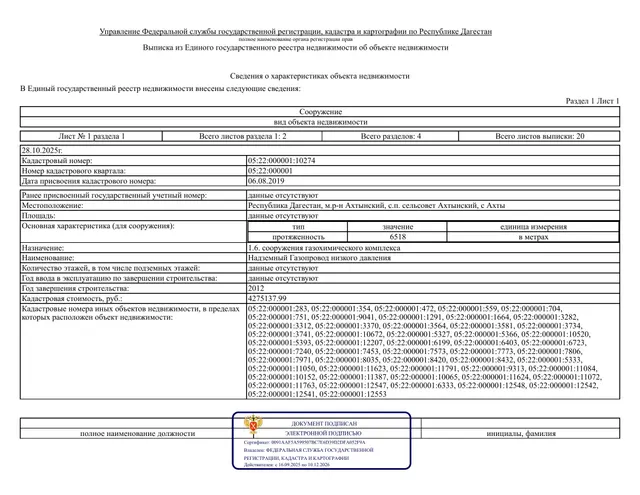This screenshot has height=495, width=640.
Task: Click 'ЭЛЕКТРОННОЙ ПОДПИСЬЮ' in the signature stamp
Action: (x=324, y=433)
